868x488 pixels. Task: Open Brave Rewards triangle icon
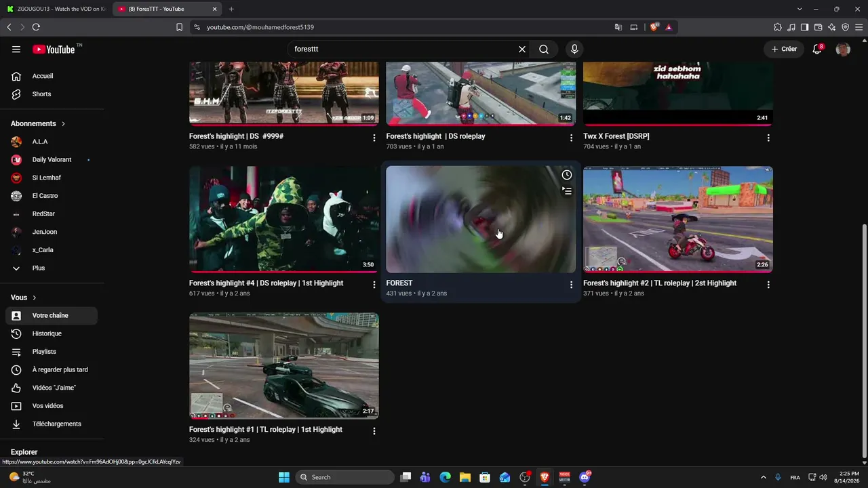[x=669, y=27]
